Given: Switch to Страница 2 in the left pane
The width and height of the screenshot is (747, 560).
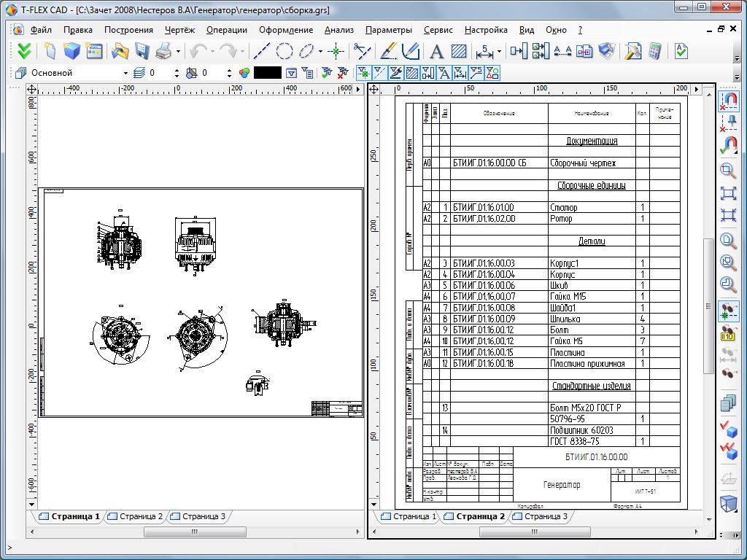Looking at the screenshot, I should click(136, 516).
